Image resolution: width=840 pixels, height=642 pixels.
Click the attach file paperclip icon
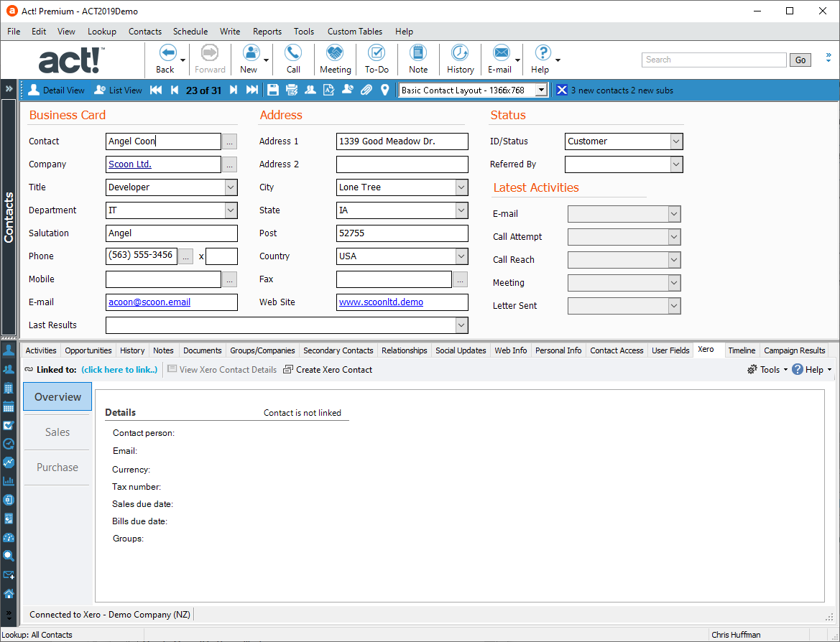point(366,90)
